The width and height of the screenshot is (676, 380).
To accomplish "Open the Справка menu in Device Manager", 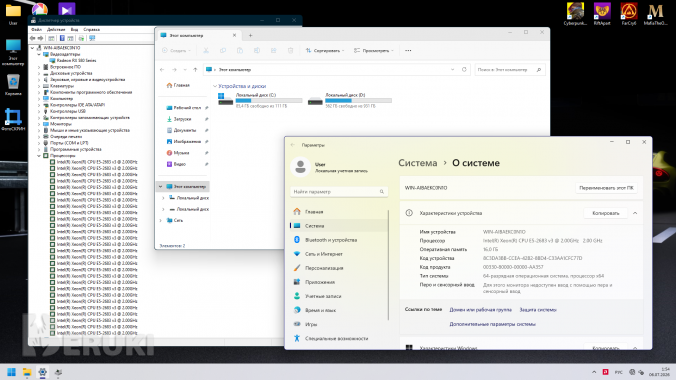I will (91, 29).
